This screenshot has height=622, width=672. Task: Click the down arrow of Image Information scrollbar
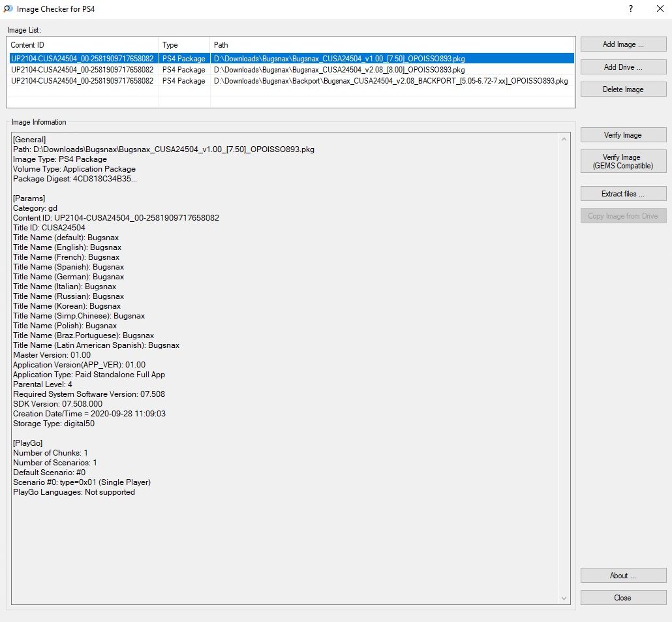(564, 599)
